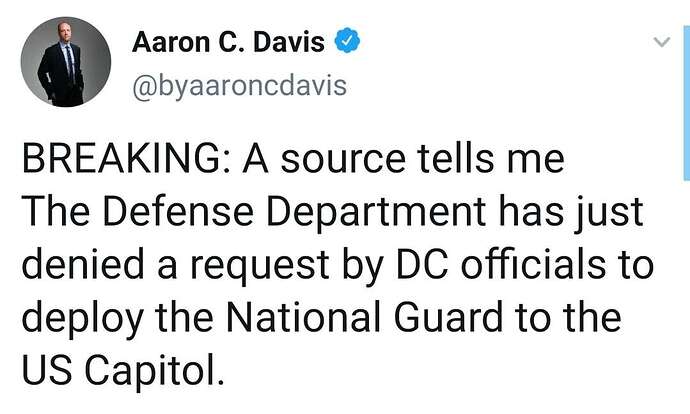The image size is (690, 414).
Task: Click Aaron C. Davis profile avatar
Action: 66,62
